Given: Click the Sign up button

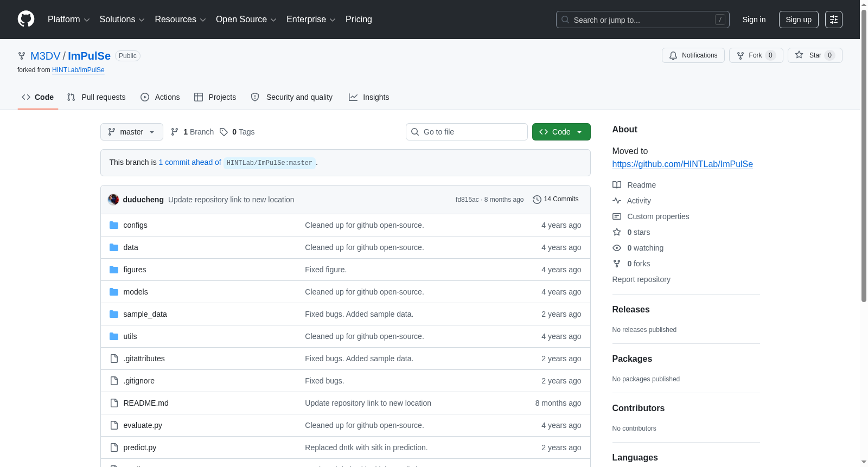Looking at the screenshot, I should tap(799, 20).
